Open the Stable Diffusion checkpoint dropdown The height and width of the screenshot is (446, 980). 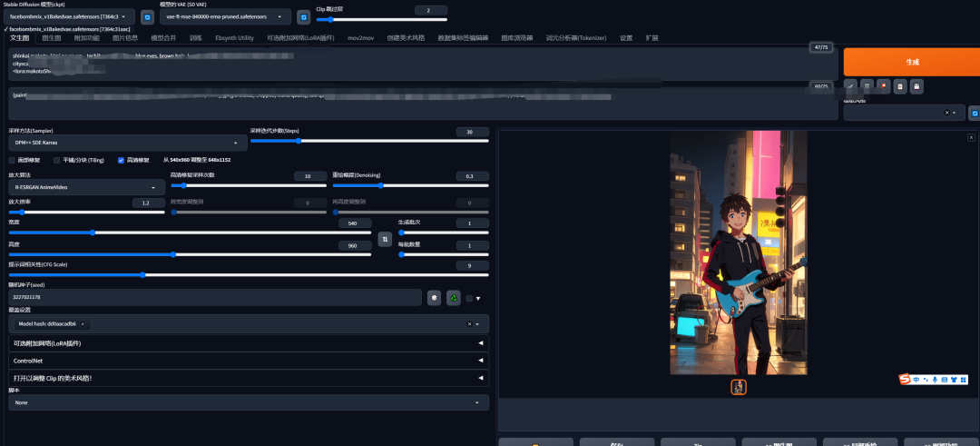(x=68, y=17)
